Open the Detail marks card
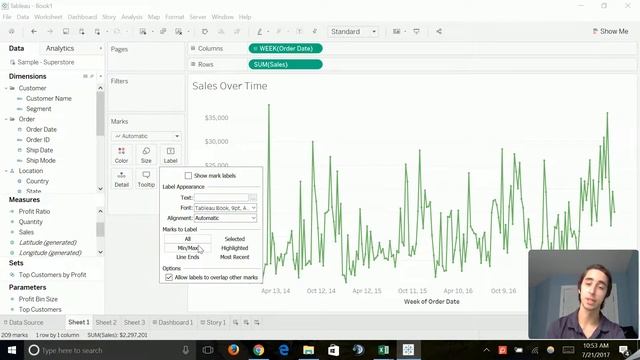Image resolution: width=640 pixels, height=360 pixels. 121,179
